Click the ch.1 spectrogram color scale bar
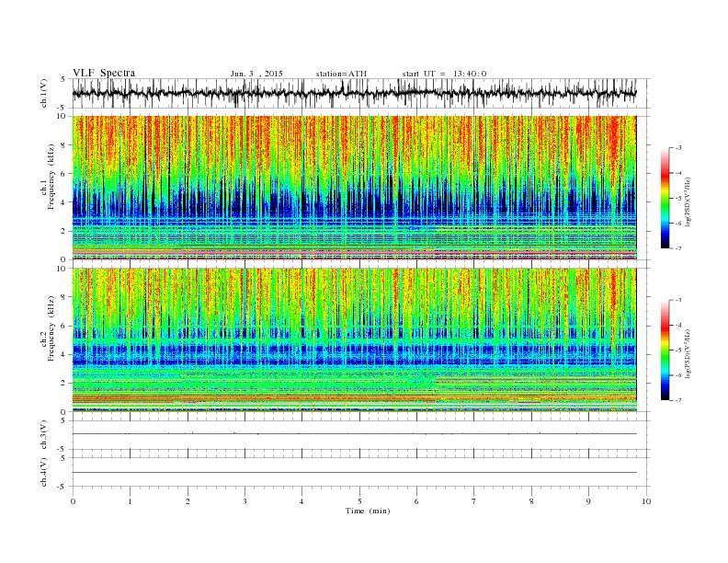This screenshot has width=728, height=563. [x=665, y=198]
